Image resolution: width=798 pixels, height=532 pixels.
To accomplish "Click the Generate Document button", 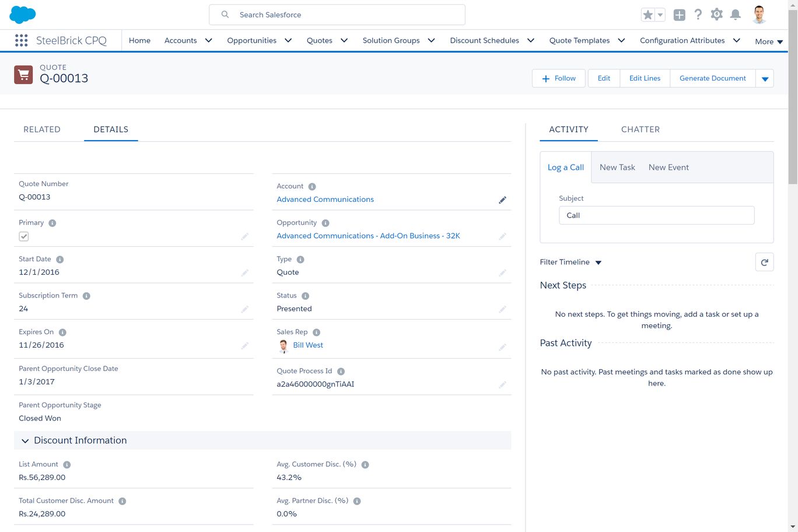I will pyautogui.click(x=712, y=78).
